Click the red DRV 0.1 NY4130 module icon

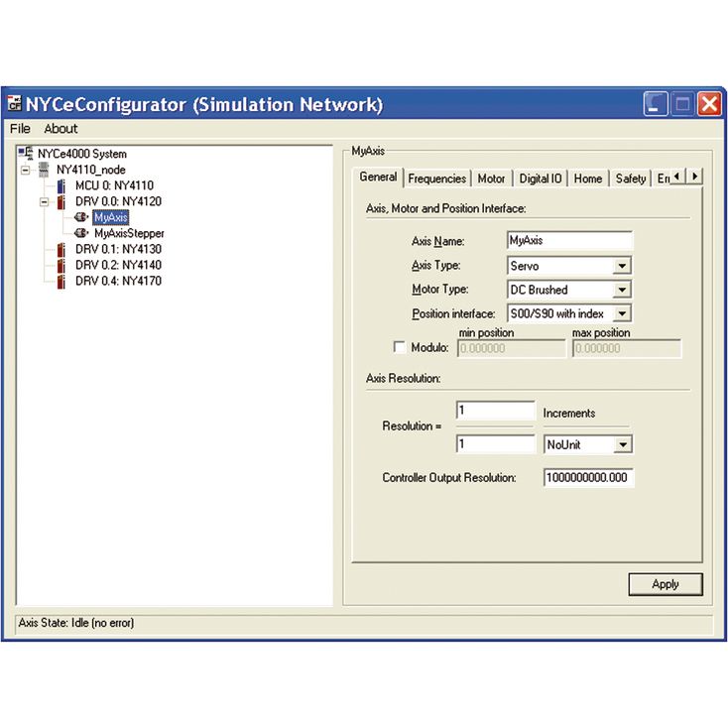coord(61,249)
